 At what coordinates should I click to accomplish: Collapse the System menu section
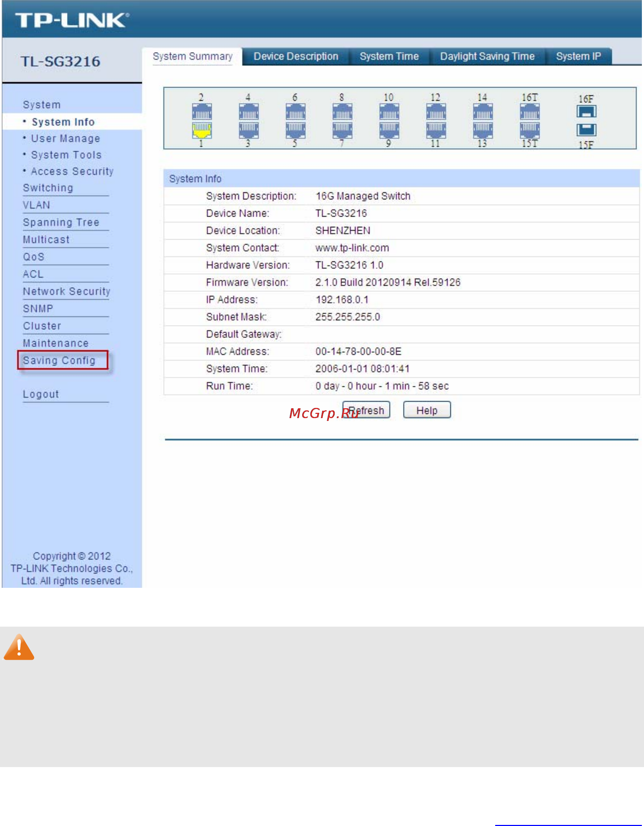pos(42,105)
